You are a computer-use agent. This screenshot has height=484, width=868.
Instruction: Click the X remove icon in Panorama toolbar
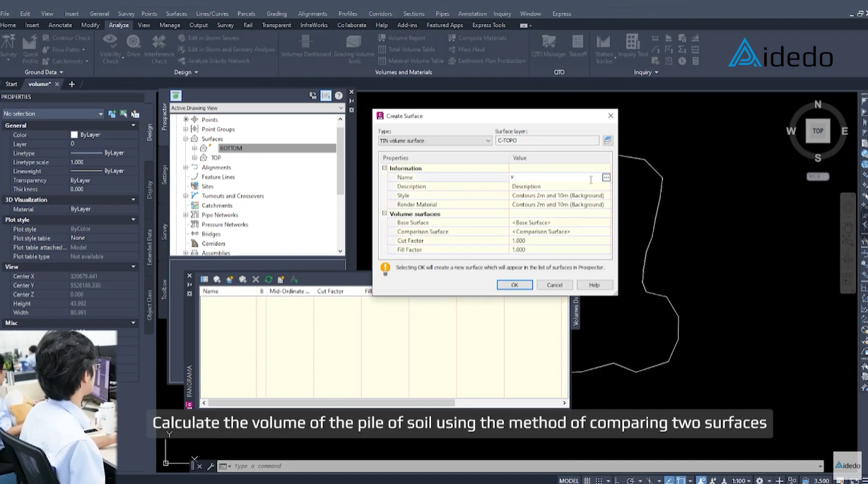256,280
